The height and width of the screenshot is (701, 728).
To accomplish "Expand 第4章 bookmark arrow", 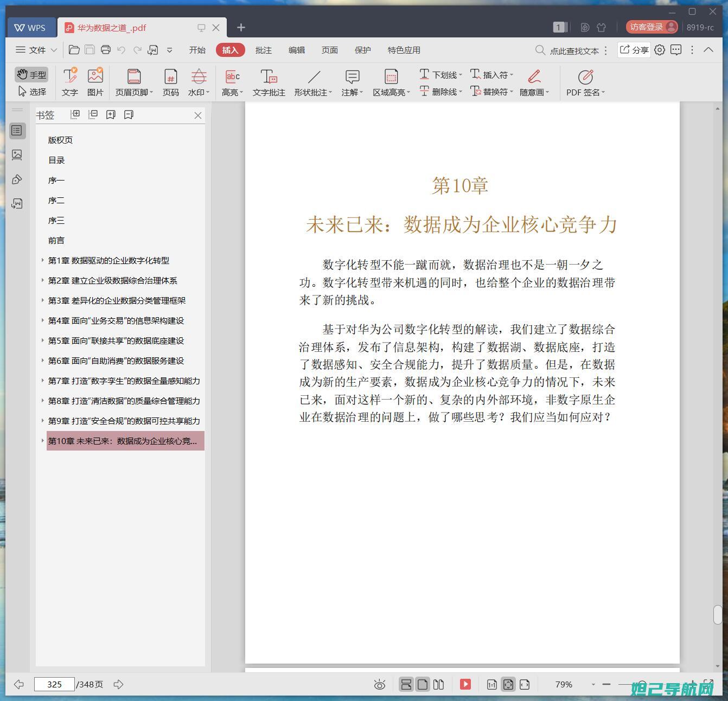I will [43, 320].
